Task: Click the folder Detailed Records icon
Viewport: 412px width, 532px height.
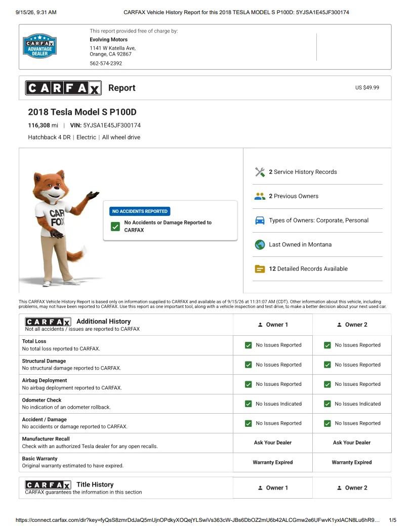Action: 260,269
